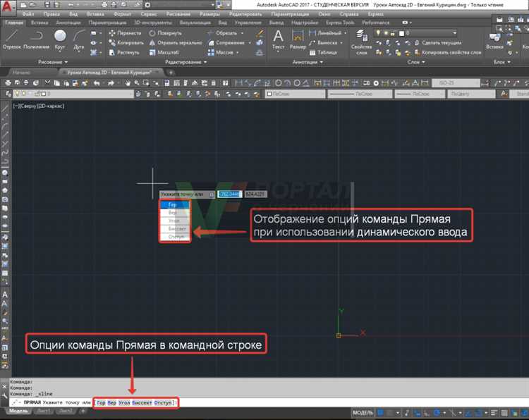Click the Биссект option in command line
Viewport: 529px width, 420px height.
click(142, 402)
